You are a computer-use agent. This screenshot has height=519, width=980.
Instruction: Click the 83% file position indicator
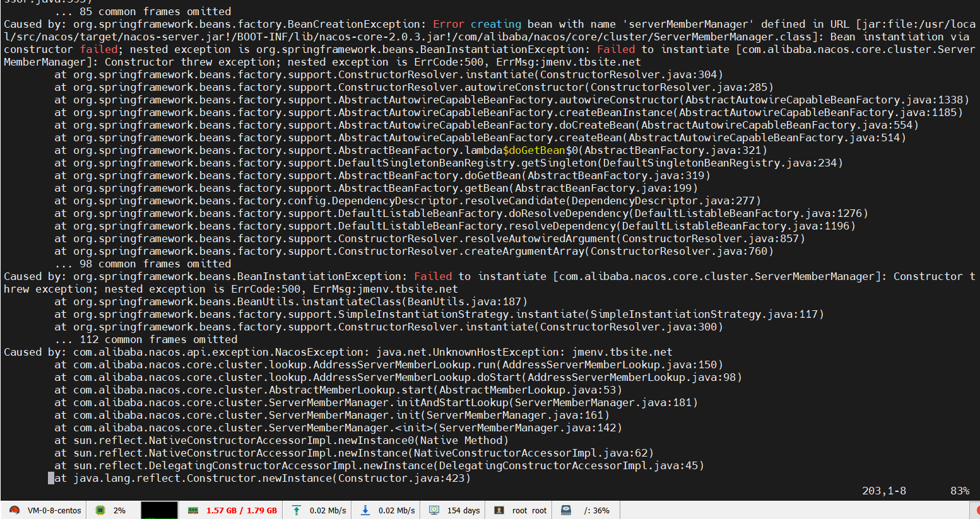click(960, 491)
